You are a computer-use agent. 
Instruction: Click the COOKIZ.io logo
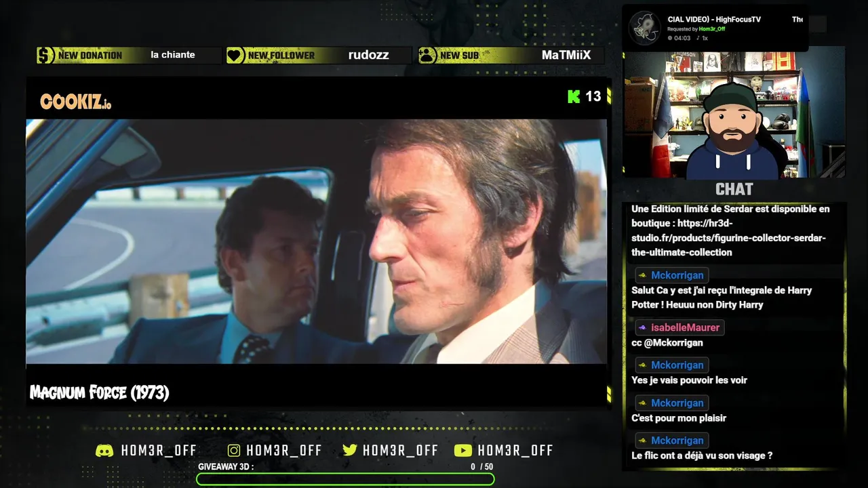pos(75,102)
